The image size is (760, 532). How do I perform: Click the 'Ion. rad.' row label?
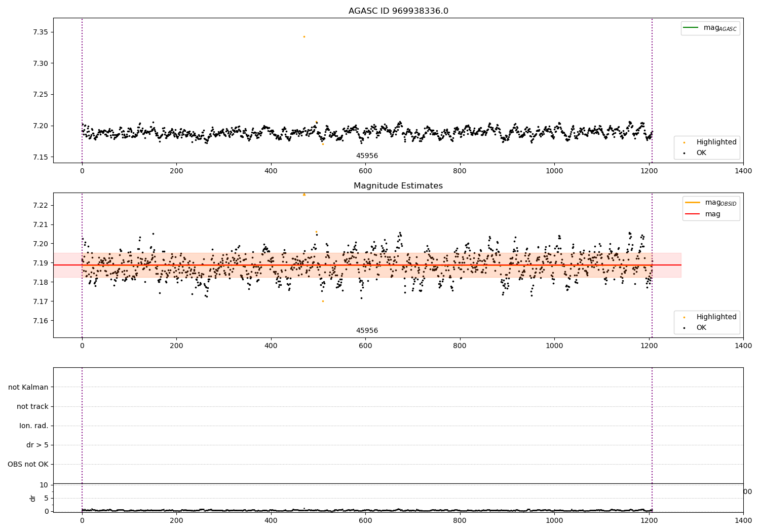(x=34, y=426)
